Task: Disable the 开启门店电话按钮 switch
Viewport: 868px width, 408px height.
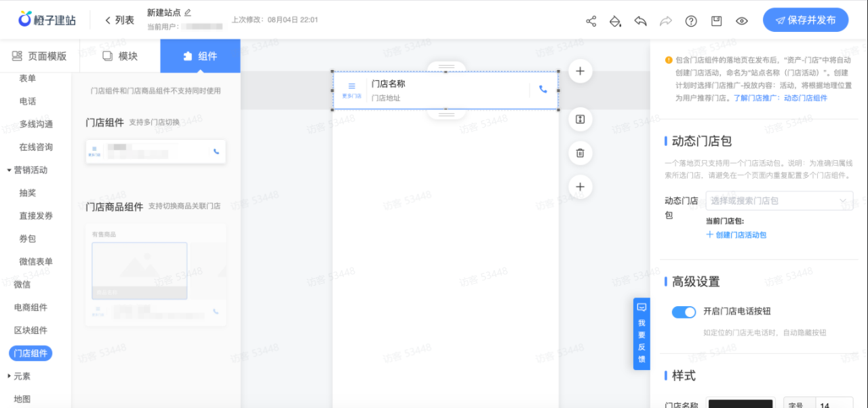Action: tap(684, 312)
